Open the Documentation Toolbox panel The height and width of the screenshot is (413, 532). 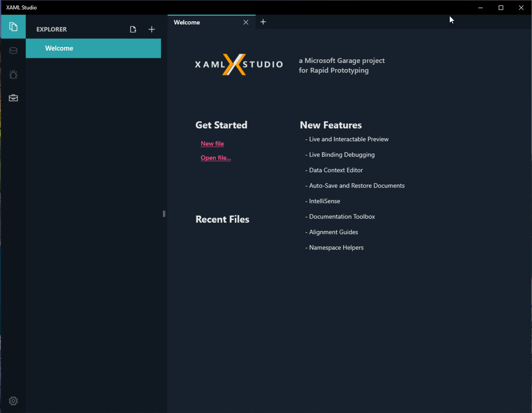pos(13,97)
